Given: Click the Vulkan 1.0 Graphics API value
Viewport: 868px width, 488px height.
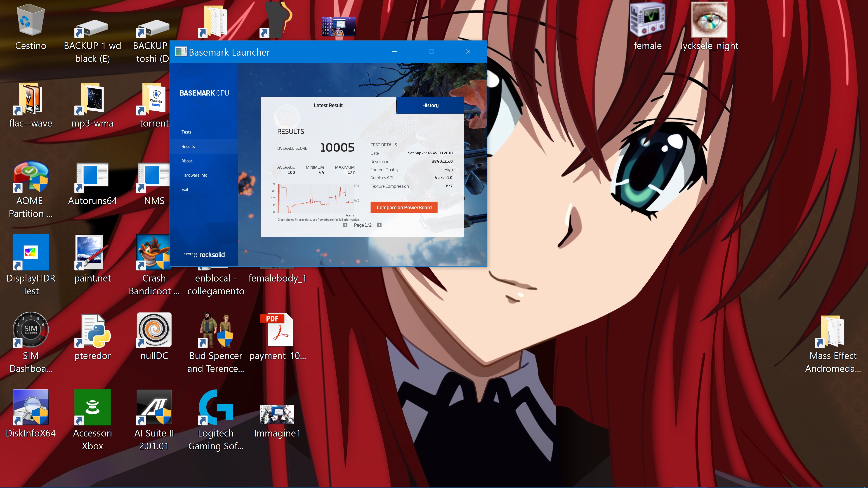Looking at the screenshot, I should (443, 178).
